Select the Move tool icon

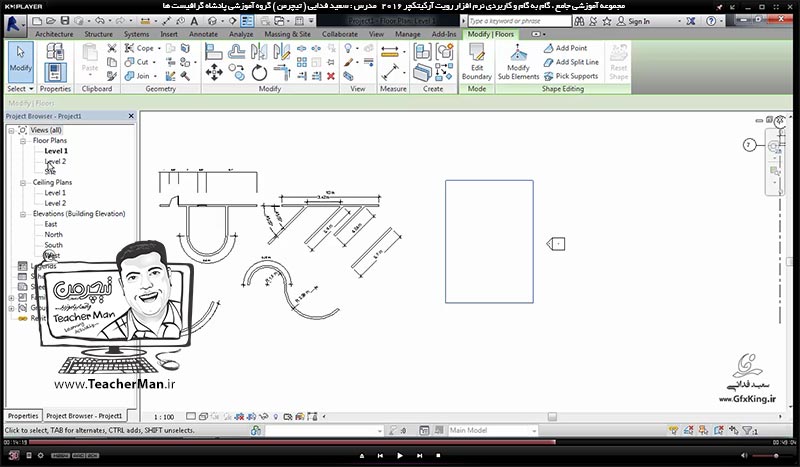click(213, 72)
